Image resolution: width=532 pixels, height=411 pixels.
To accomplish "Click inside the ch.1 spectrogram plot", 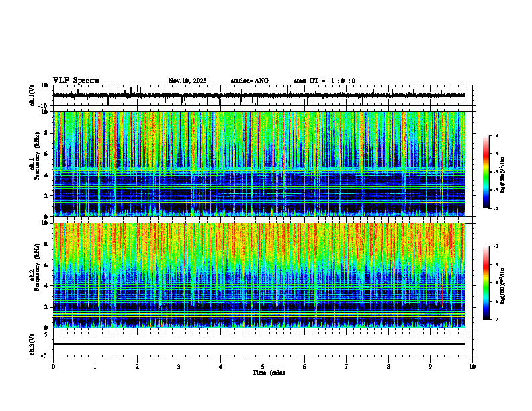I will [264, 164].
